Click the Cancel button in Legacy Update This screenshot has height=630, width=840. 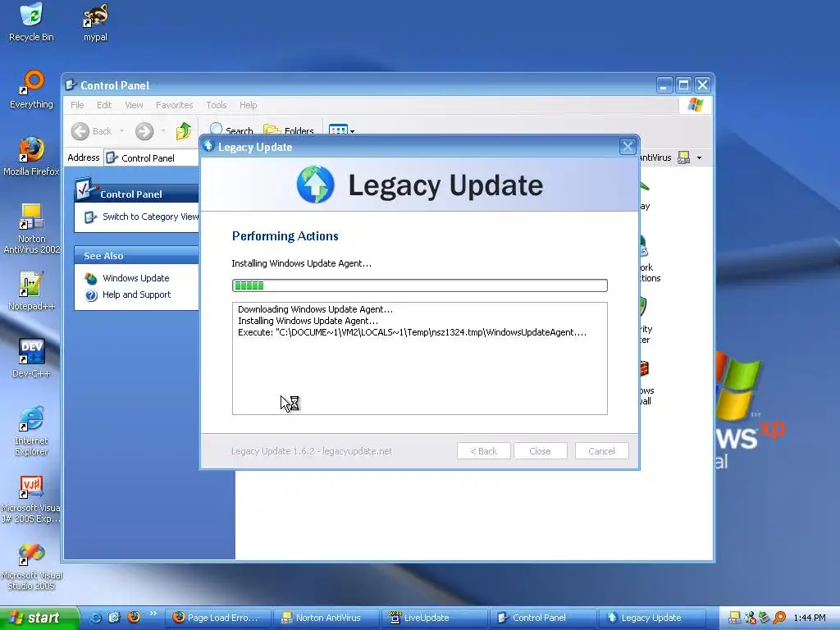(601, 451)
